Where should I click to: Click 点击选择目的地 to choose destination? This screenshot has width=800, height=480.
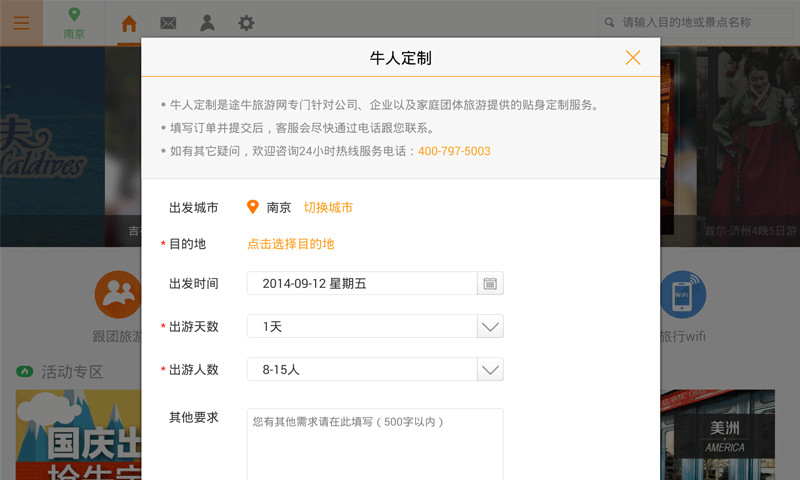click(290, 244)
